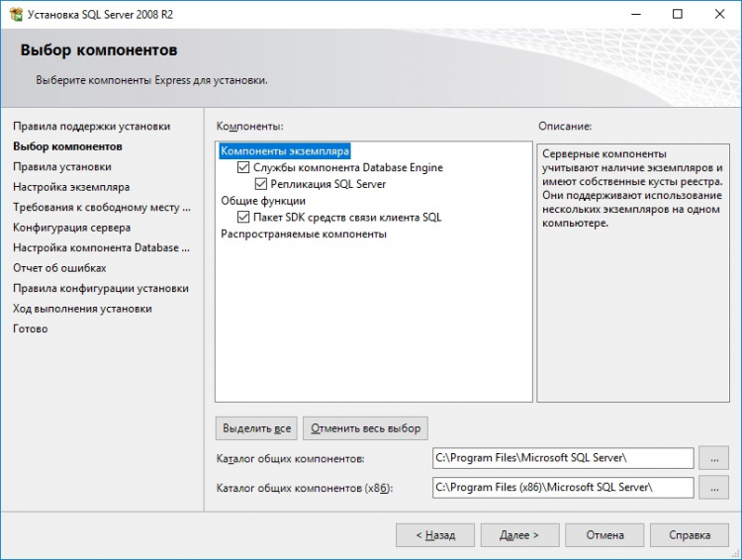Open Настройка экземпляра step in sidebar
This screenshot has height=560, width=742.
pyautogui.click(x=71, y=187)
